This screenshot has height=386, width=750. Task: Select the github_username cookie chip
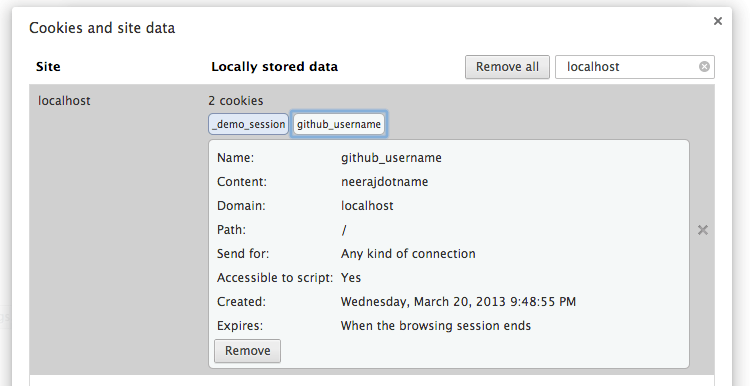point(339,124)
